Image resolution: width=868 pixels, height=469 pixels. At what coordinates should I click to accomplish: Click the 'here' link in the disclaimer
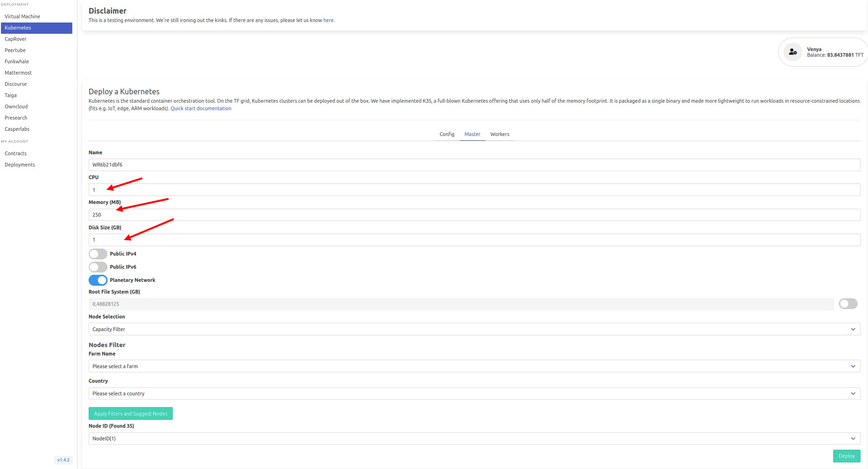(328, 20)
